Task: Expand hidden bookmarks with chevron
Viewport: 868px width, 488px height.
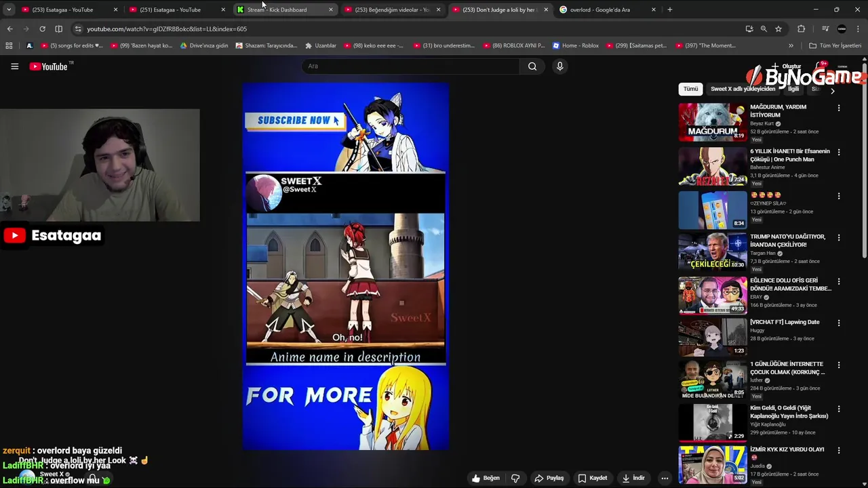Action: pyautogui.click(x=791, y=45)
